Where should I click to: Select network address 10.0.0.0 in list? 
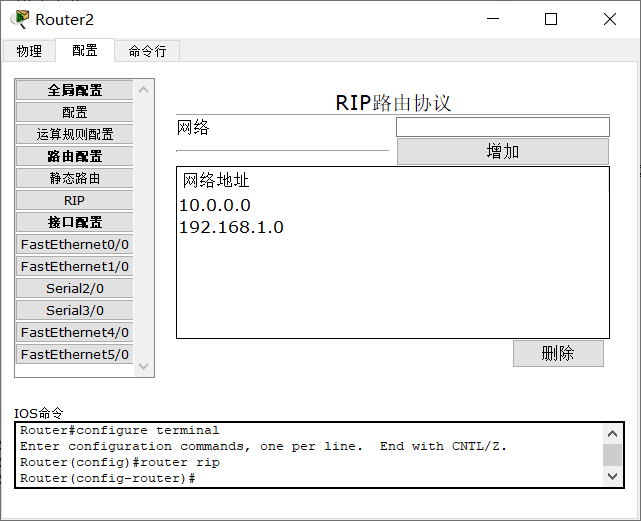point(215,205)
